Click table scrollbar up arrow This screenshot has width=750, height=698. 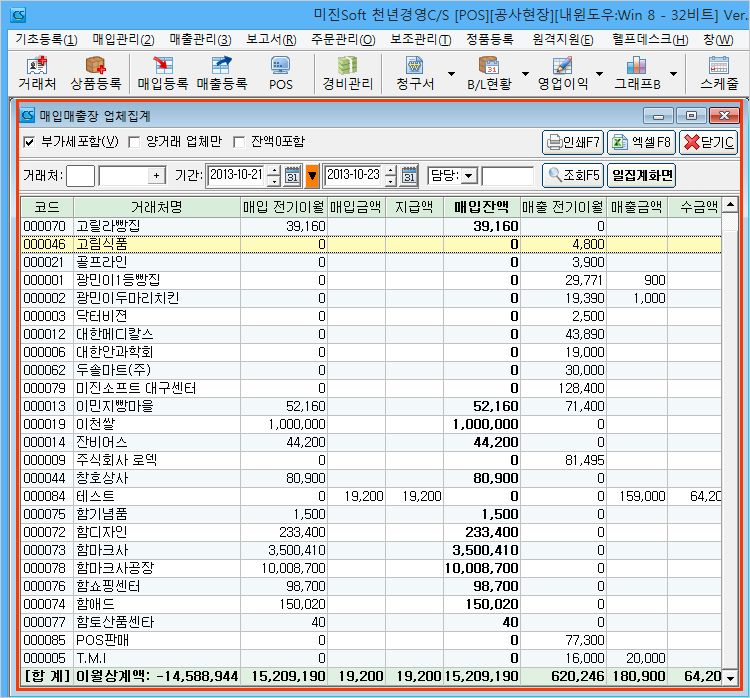tap(730, 205)
